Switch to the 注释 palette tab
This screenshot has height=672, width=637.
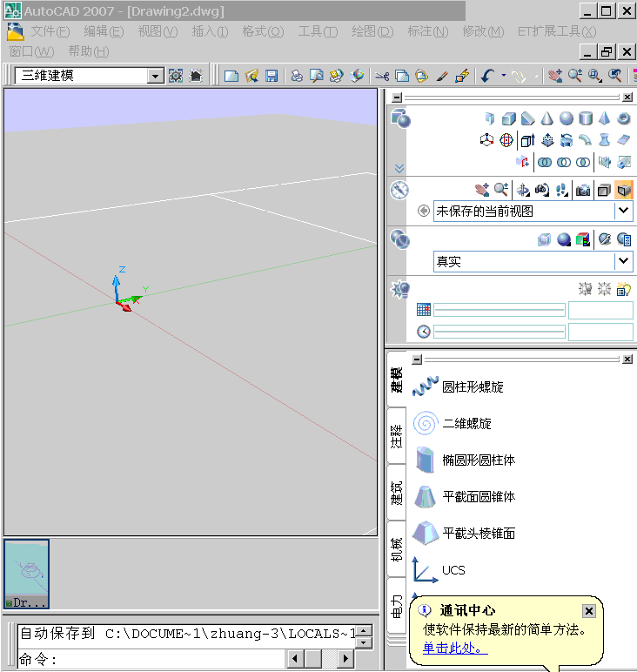pyautogui.click(x=397, y=436)
